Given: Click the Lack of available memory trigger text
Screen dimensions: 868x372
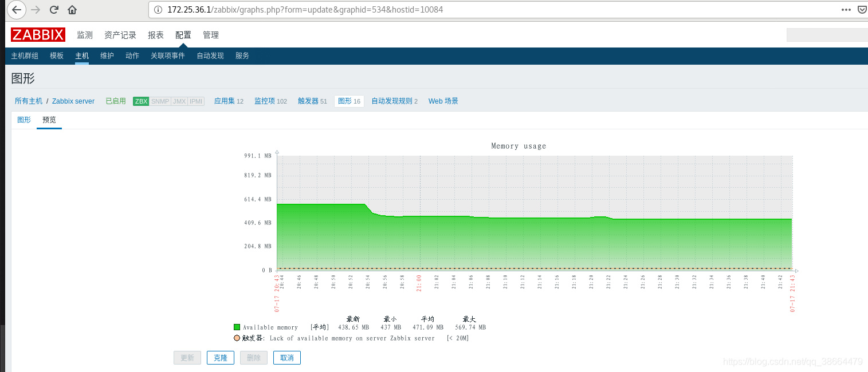Looking at the screenshot, I should (352, 338).
